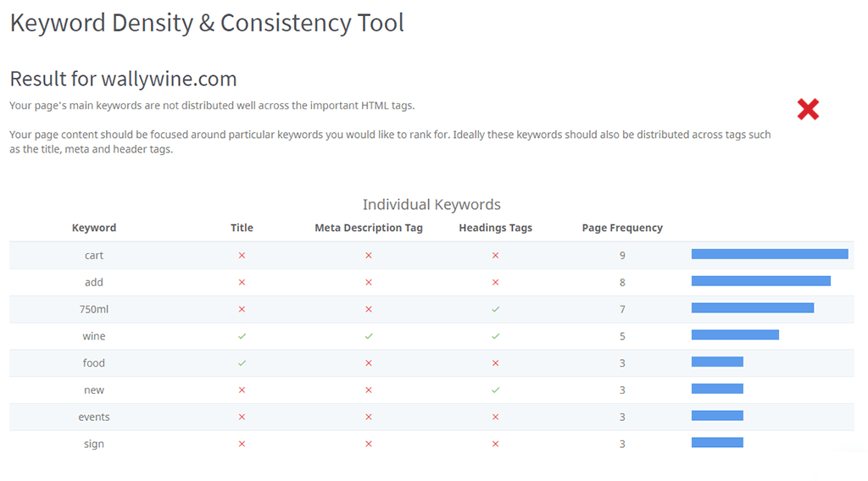Image resolution: width=868 pixels, height=481 pixels.
Task: Click the blue frequency bar for cart
Action: pyautogui.click(x=770, y=254)
